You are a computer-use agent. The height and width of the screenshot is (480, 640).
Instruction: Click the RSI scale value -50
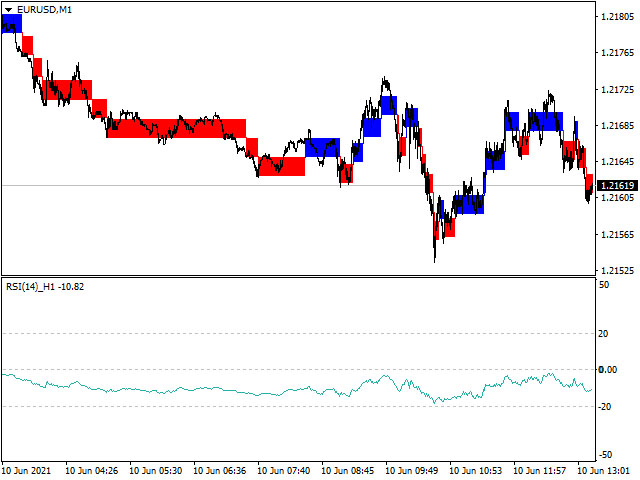point(605,454)
